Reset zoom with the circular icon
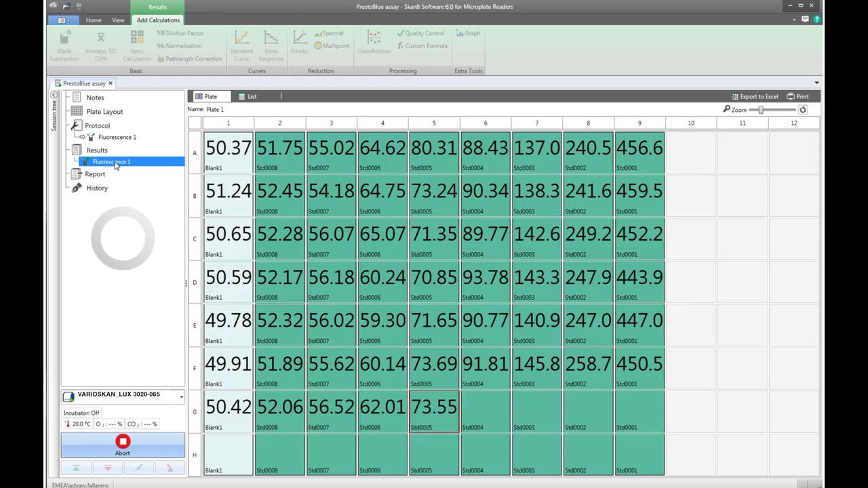 [803, 110]
